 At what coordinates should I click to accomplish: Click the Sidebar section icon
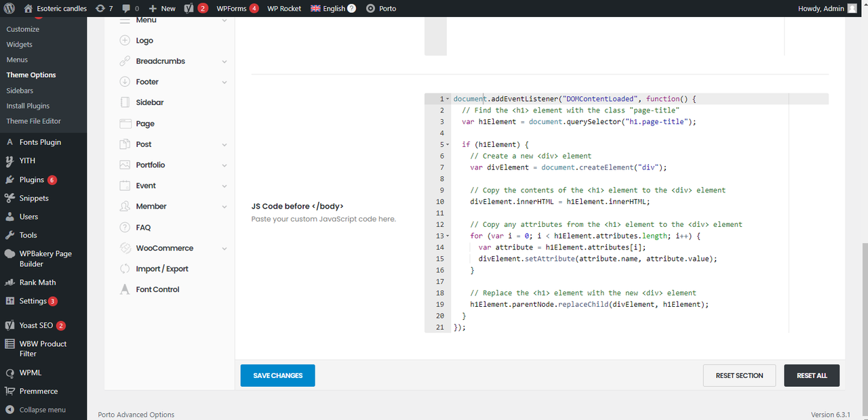point(125,102)
